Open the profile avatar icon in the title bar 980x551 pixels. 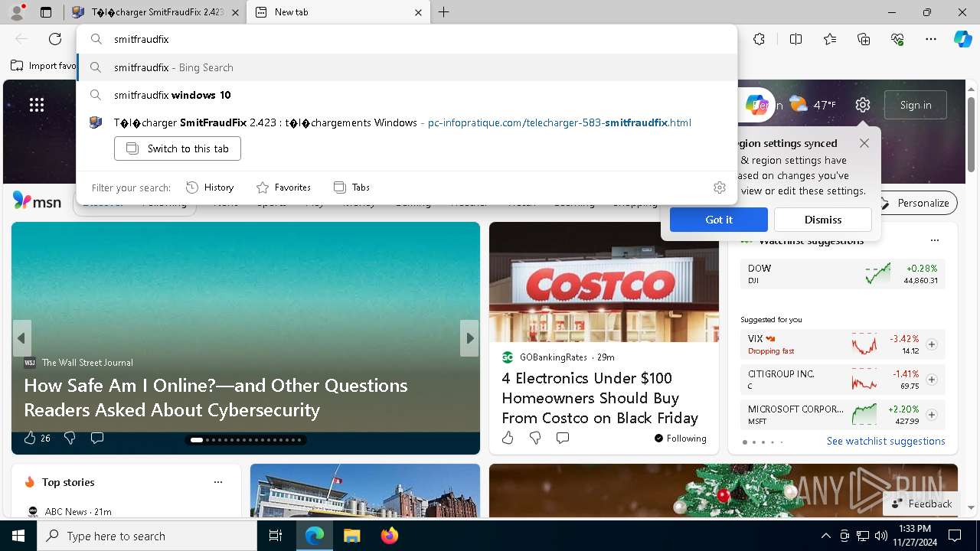[x=17, y=12]
